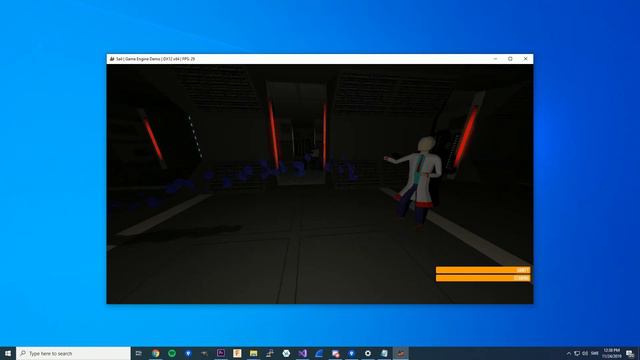Click the SWE input language indicator
The width and height of the screenshot is (640, 360).
click(x=595, y=353)
